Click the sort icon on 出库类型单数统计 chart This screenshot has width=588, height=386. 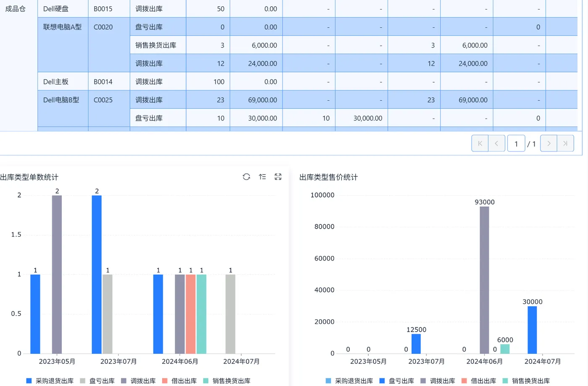[x=262, y=177]
